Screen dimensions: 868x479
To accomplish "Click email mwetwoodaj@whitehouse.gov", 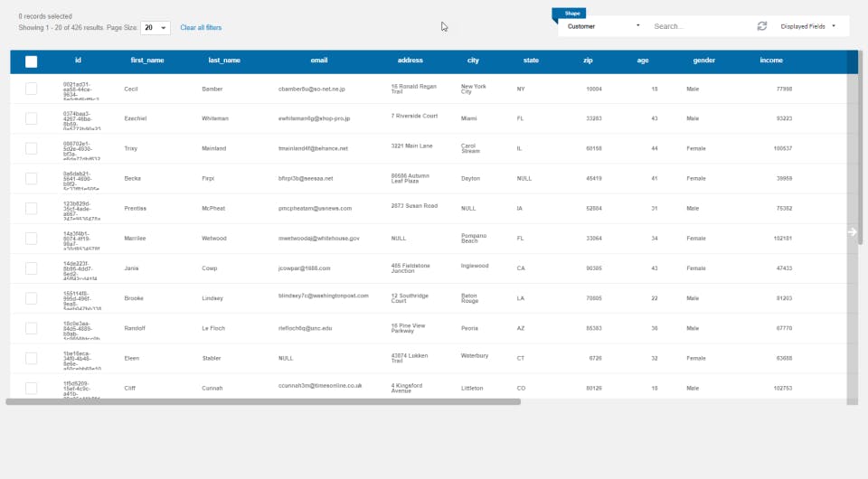I will pos(319,239).
